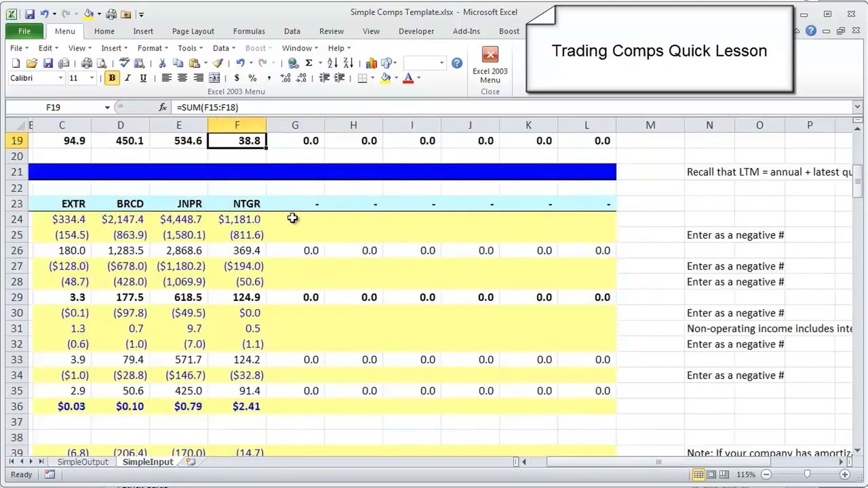Increase indent of cell contents
This screenshot has height=488, width=868.
pyautogui.click(x=340, y=78)
